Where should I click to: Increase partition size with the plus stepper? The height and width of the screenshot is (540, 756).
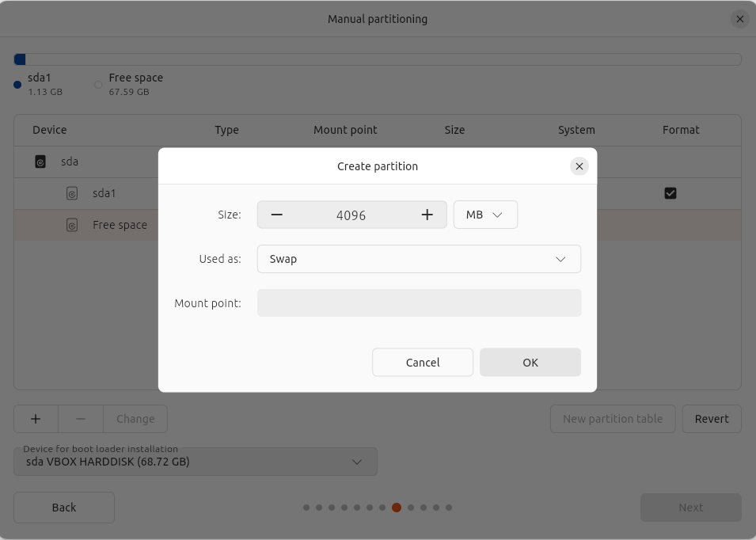427,214
